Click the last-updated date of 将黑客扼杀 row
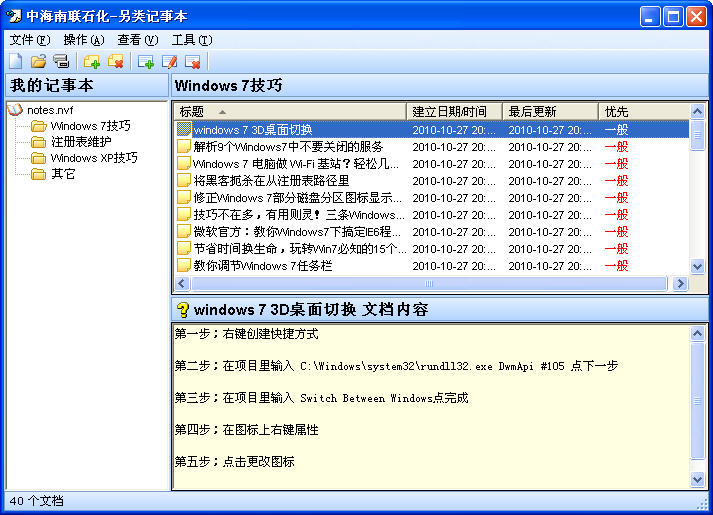713x515 pixels. click(550, 181)
